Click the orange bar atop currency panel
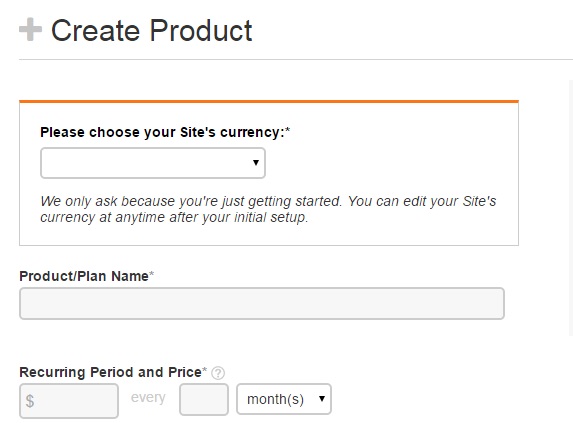 (x=269, y=101)
